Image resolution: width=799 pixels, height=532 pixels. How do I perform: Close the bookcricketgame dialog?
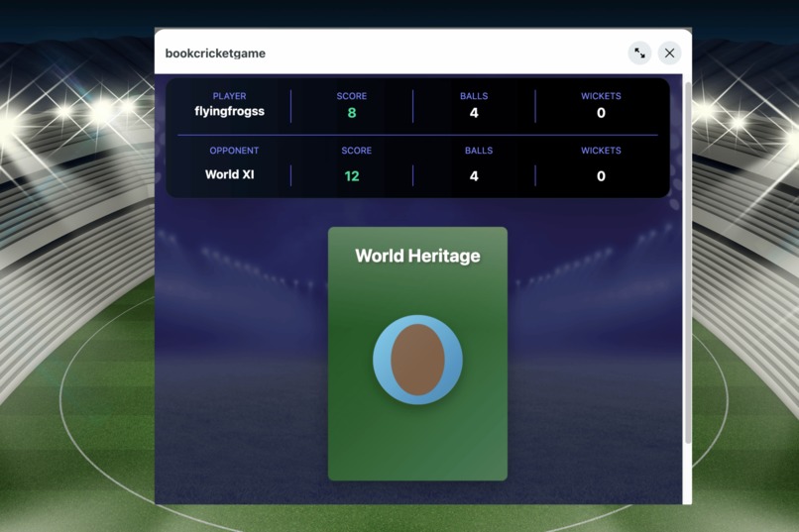669,53
